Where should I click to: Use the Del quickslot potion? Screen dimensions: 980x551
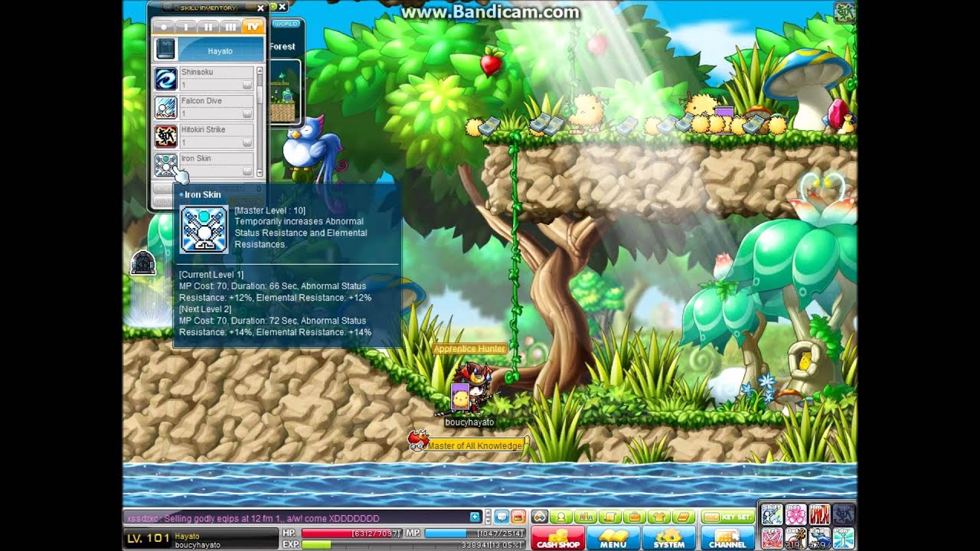pyautogui.click(x=795, y=538)
